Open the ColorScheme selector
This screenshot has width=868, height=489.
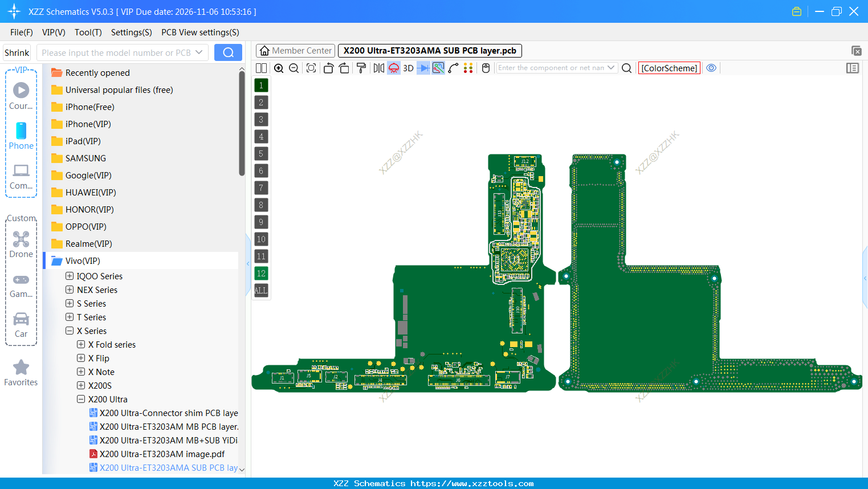click(669, 67)
